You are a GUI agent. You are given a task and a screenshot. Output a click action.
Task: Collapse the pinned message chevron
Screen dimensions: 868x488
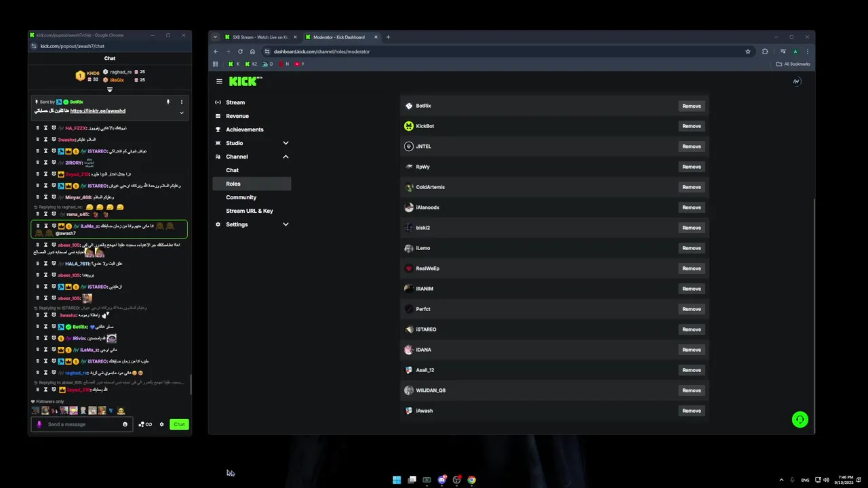[181, 113]
